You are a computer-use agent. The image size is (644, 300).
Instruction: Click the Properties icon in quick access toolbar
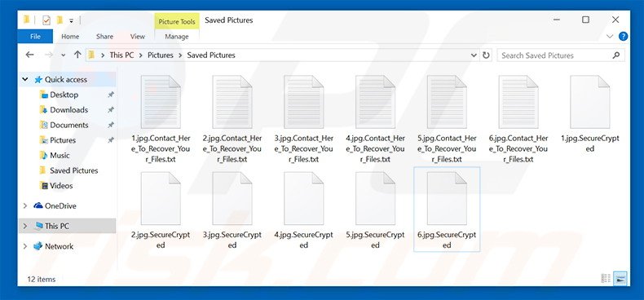(46, 20)
